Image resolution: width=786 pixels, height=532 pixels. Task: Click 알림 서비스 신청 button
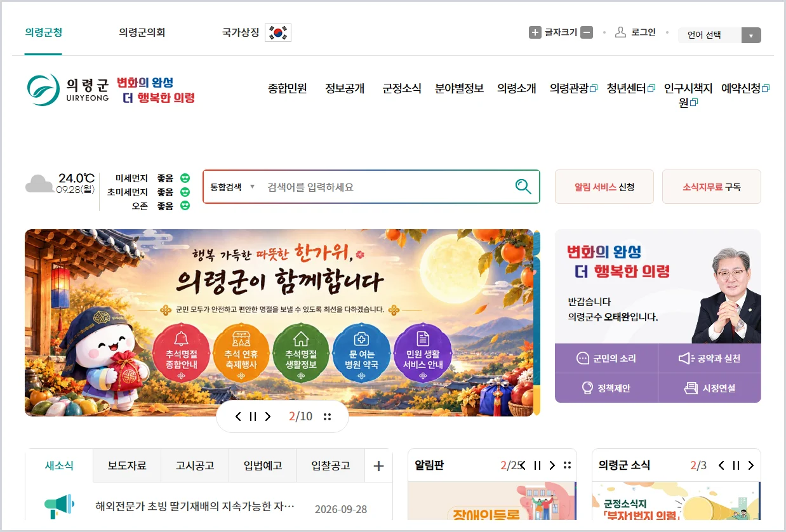pos(604,187)
